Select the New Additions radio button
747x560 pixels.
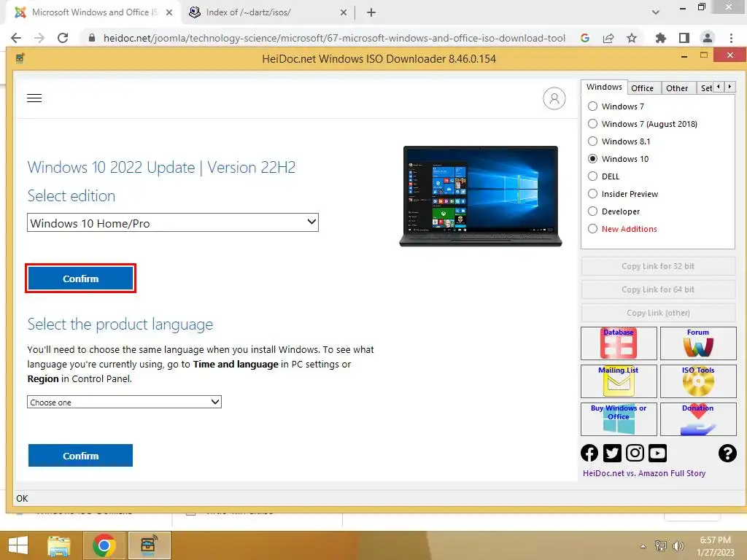592,229
